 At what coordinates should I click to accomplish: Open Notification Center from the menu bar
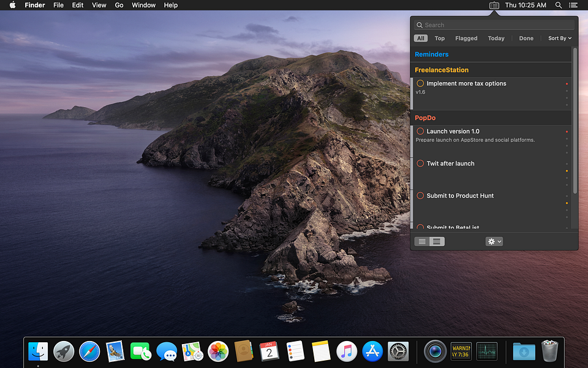pos(573,6)
